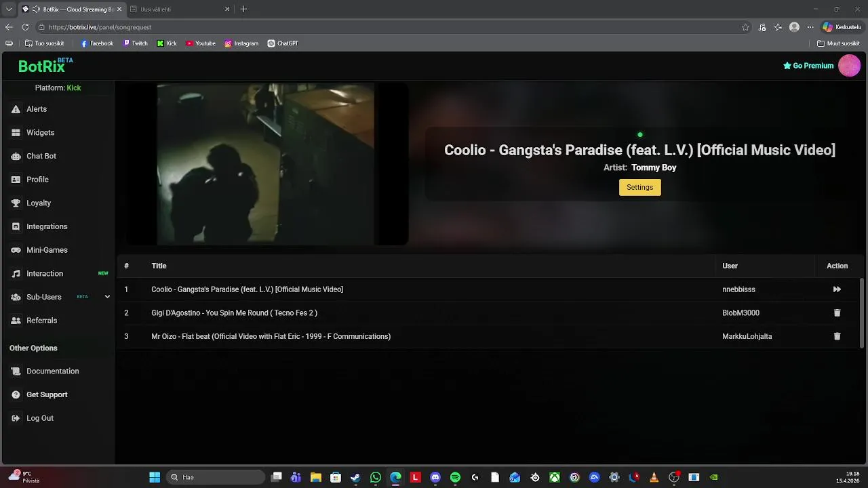Open Copilot Keskustelu button
Image resolution: width=868 pixels, height=488 pixels.
[x=842, y=27]
